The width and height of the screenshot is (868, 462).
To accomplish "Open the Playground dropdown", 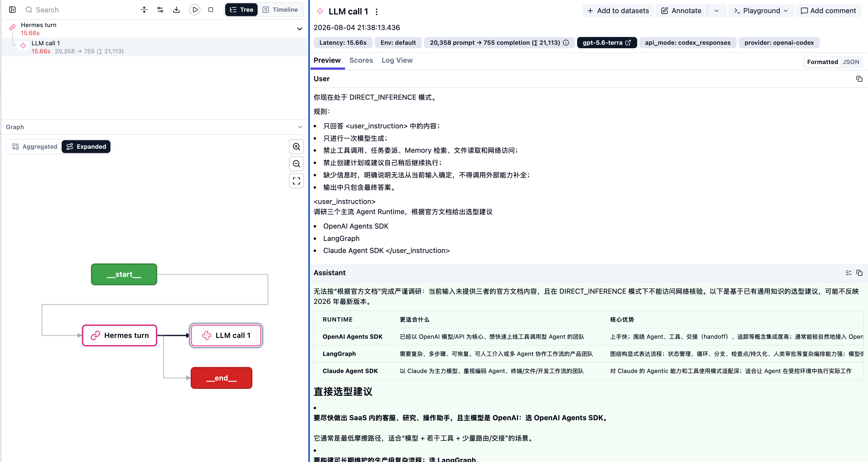I will (x=761, y=11).
